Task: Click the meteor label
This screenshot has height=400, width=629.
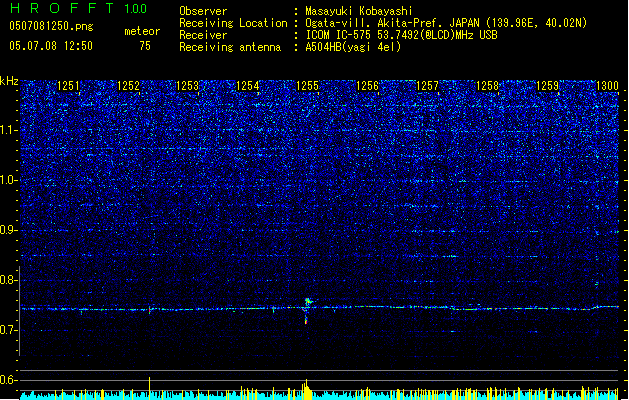Action: point(142,31)
